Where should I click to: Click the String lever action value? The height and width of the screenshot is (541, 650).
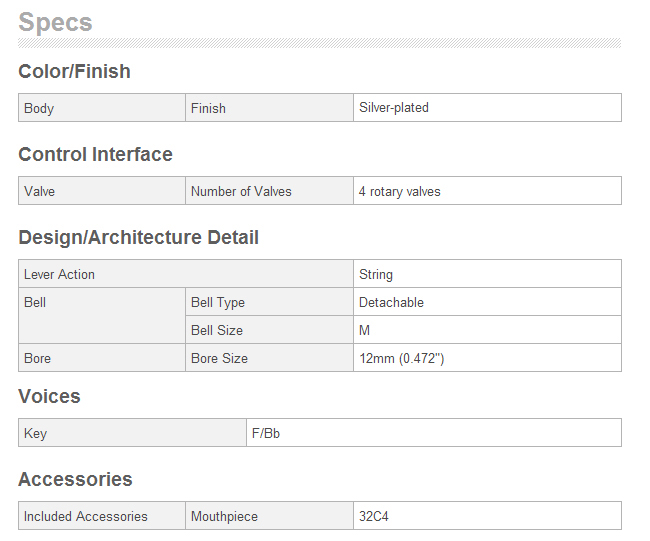(x=376, y=274)
